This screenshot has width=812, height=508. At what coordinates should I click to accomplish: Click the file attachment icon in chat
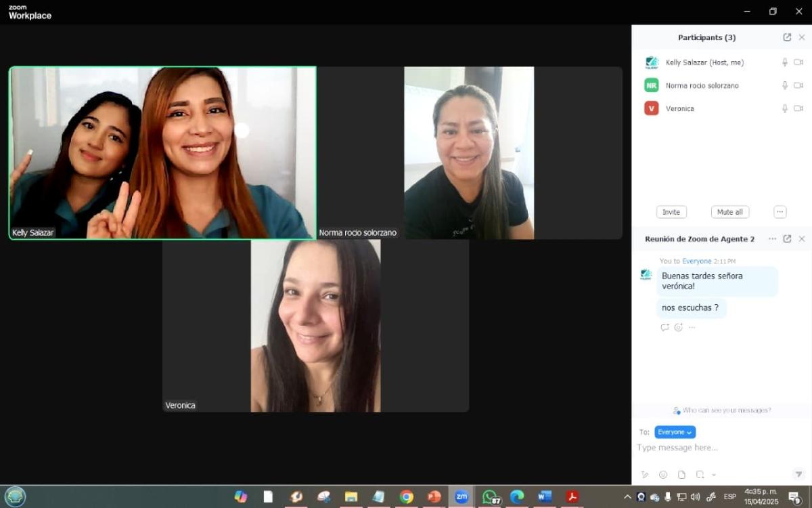(x=681, y=475)
